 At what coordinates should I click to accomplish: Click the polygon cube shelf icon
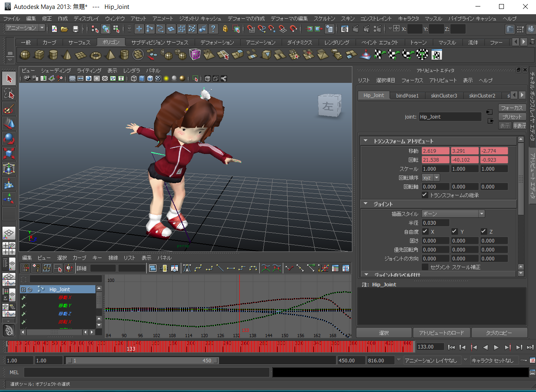[x=39, y=55]
